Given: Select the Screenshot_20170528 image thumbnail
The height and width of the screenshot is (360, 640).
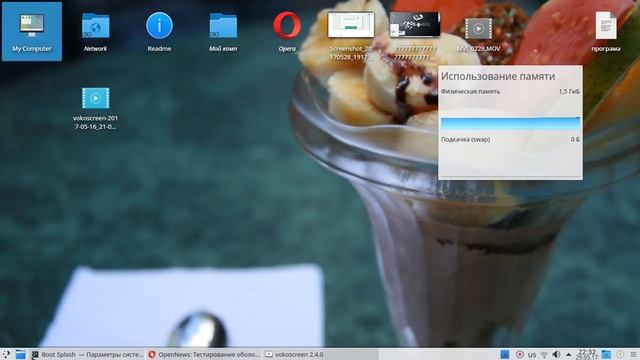Looking at the screenshot, I should coord(351,25).
